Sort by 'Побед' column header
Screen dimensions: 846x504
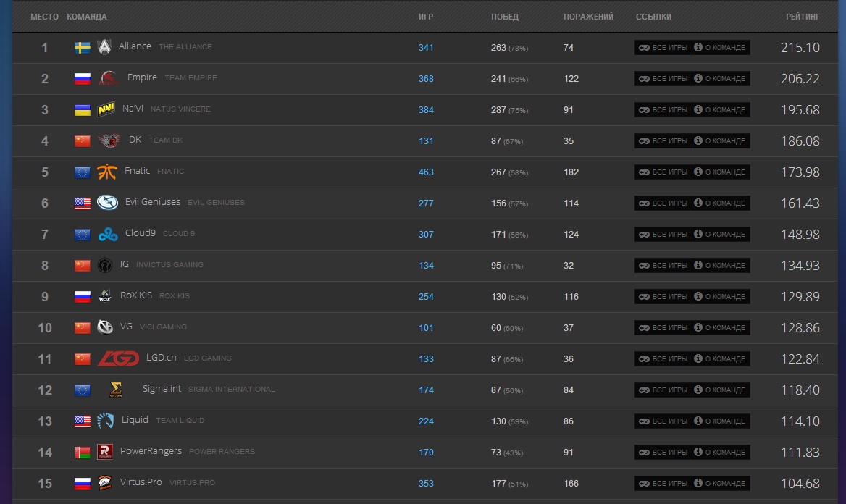point(505,17)
